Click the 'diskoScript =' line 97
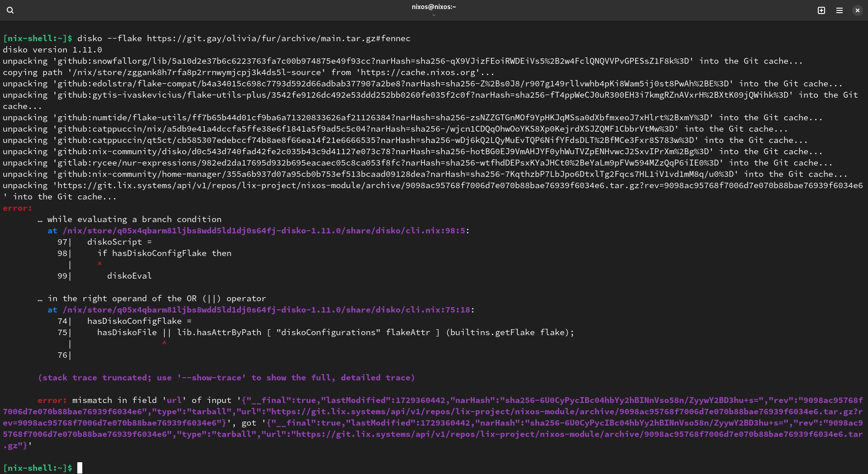The width and height of the screenshot is (868, 474). click(119, 242)
